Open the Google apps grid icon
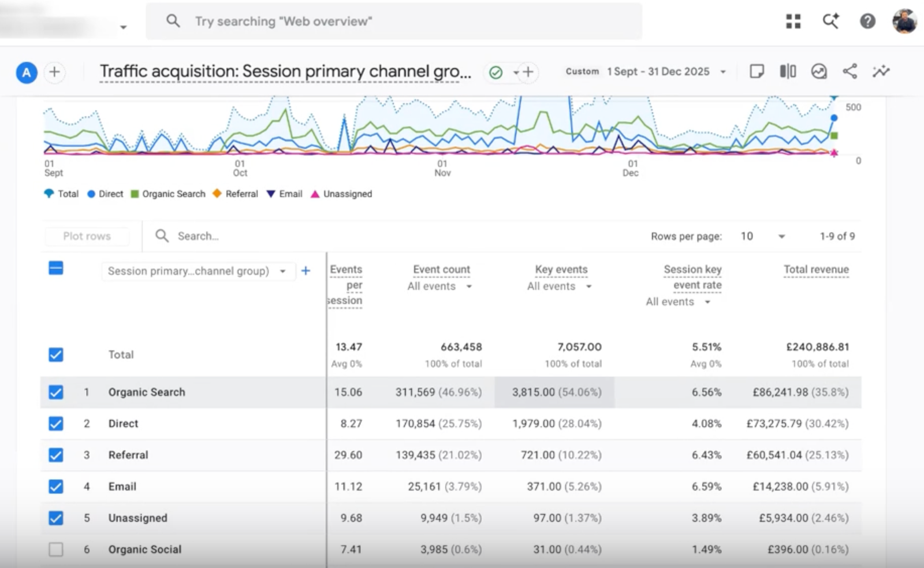The height and width of the screenshot is (568, 924). (x=793, y=21)
